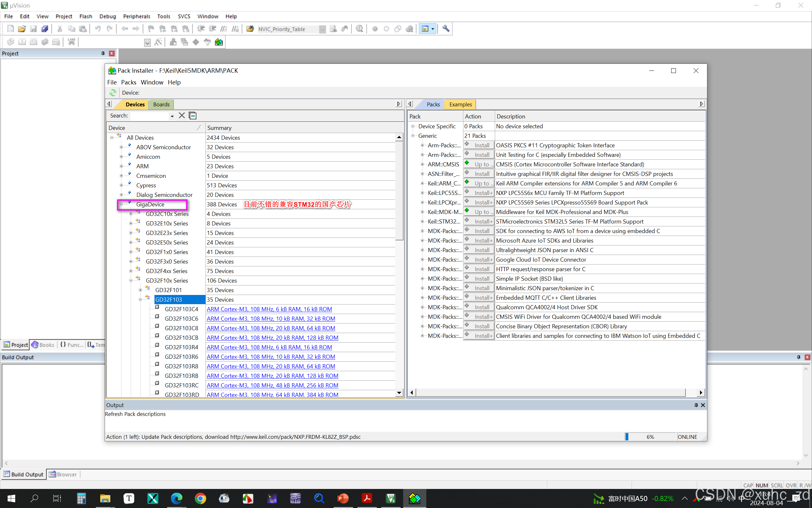Switch to the Boards tab

[x=161, y=104]
